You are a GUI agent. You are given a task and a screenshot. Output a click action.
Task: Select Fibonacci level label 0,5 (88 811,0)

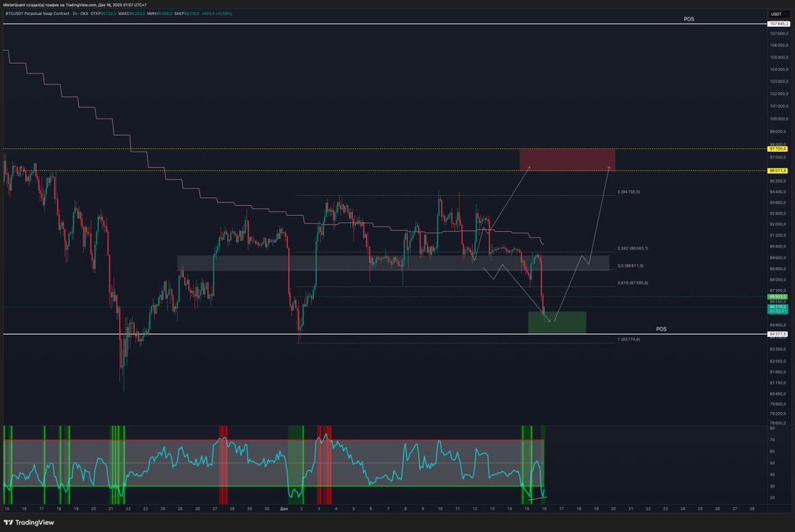click(630, 266)
